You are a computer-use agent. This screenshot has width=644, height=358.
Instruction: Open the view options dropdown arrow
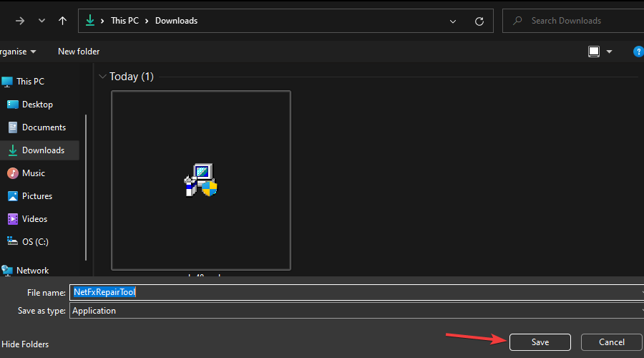(x=609, y=52)
